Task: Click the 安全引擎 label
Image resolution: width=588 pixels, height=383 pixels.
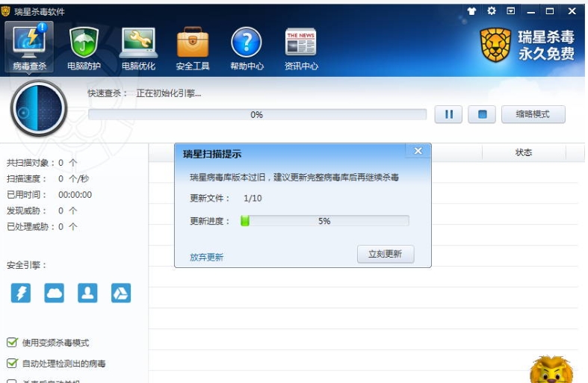Action: tap(27, 265)
